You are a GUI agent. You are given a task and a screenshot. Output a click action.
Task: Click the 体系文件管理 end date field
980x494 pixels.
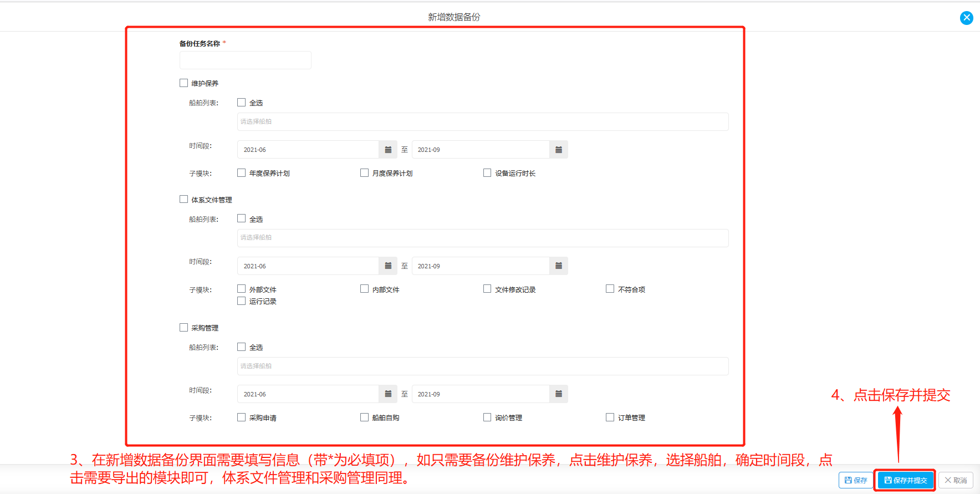[x=481, y=266]
